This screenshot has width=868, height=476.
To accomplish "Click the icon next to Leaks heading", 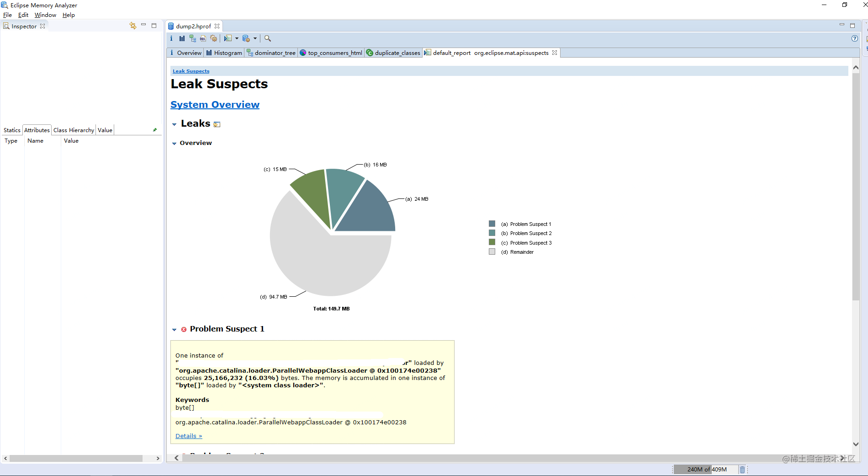I will pyautogui.click(x=217, y=124).
